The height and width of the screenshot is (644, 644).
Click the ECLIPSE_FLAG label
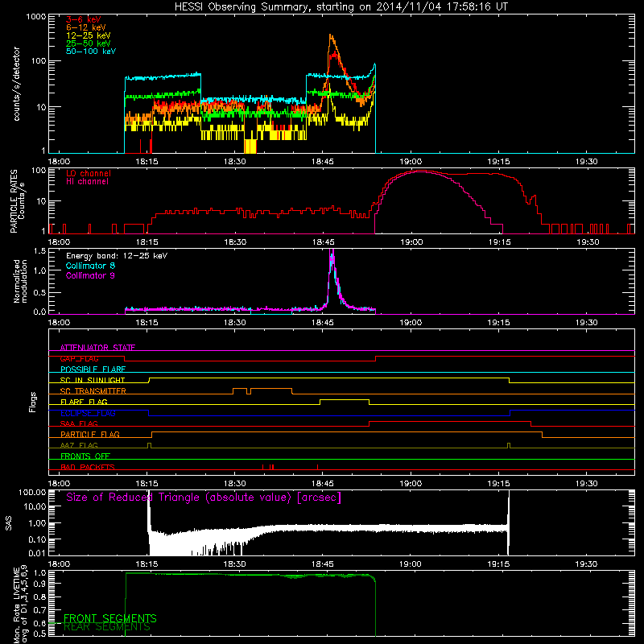point(88,413)
